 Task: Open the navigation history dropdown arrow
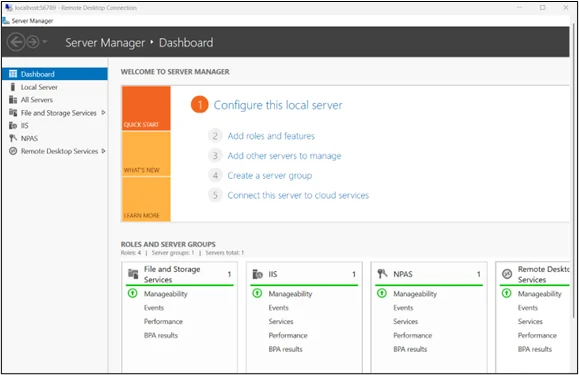click(45, 42)
